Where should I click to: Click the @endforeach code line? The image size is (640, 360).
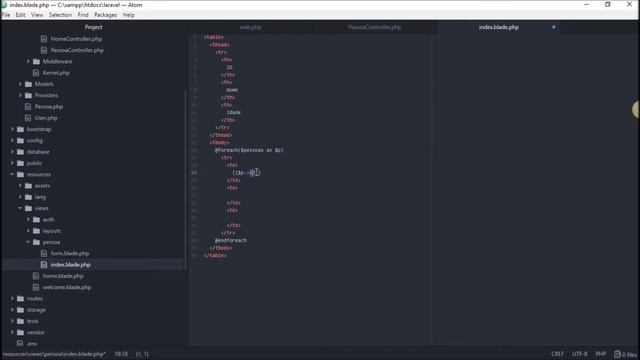(x=231, y=240)
